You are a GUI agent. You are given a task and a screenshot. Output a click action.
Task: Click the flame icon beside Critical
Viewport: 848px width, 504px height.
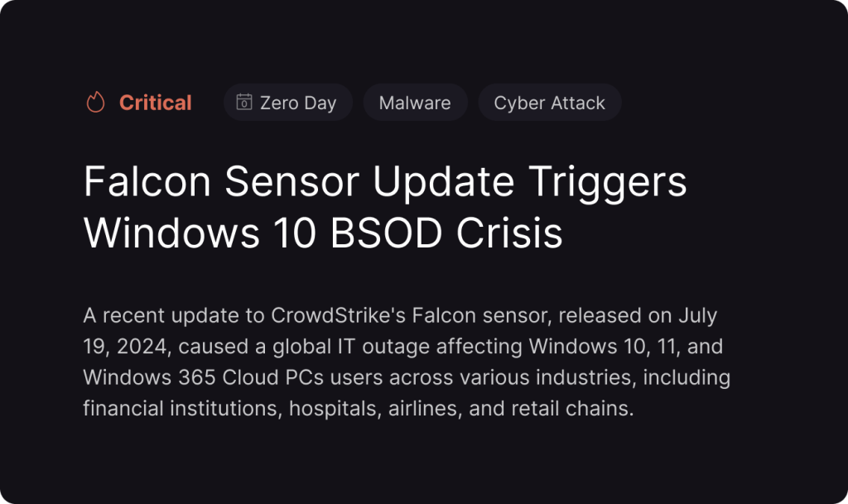click(95, 102)
